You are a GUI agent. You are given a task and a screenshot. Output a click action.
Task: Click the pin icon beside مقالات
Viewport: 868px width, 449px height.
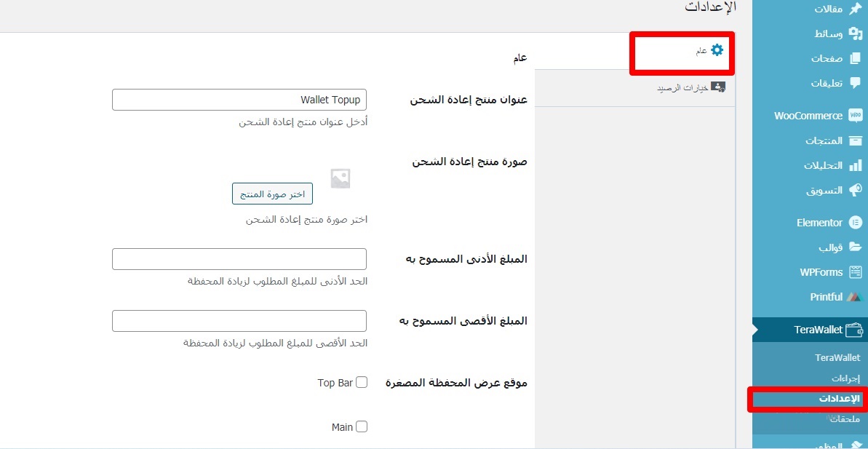click(855, 9)
